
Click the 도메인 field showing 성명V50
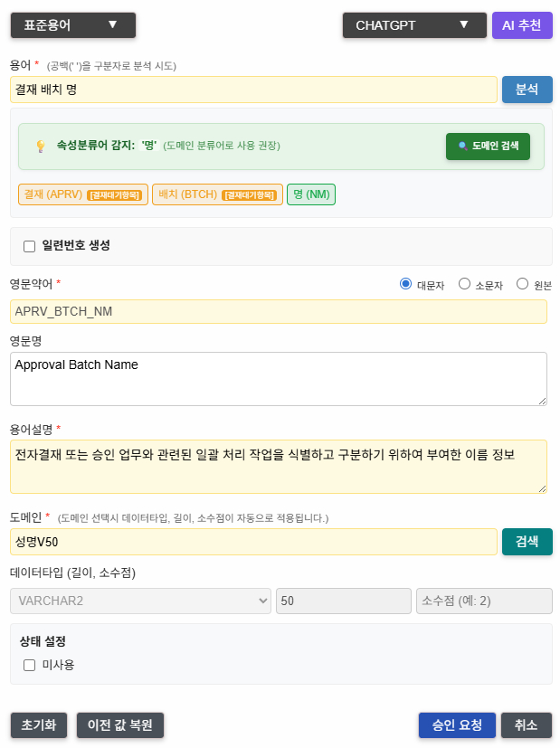253,542
